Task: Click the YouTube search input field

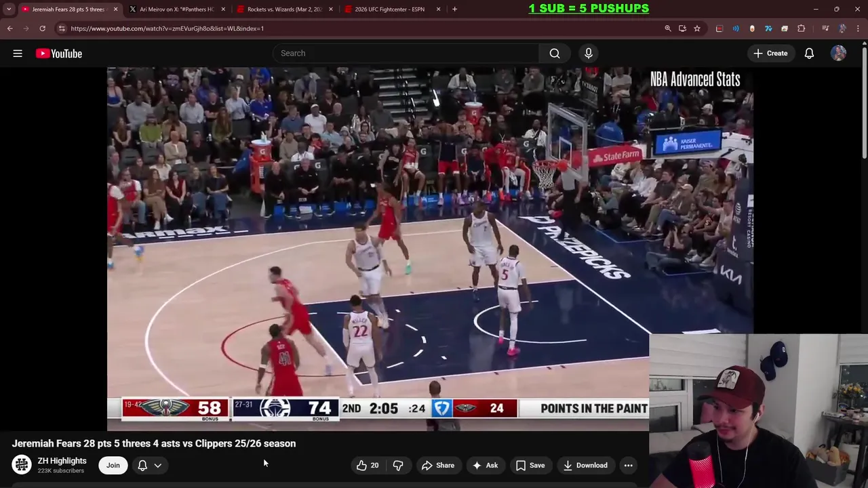Action: click(x=406, y=54)
